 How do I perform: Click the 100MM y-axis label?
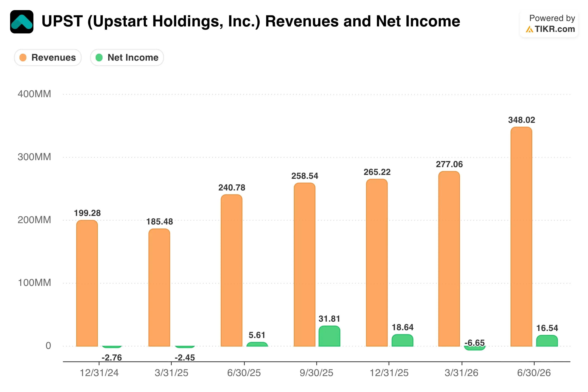coord(34,283)
